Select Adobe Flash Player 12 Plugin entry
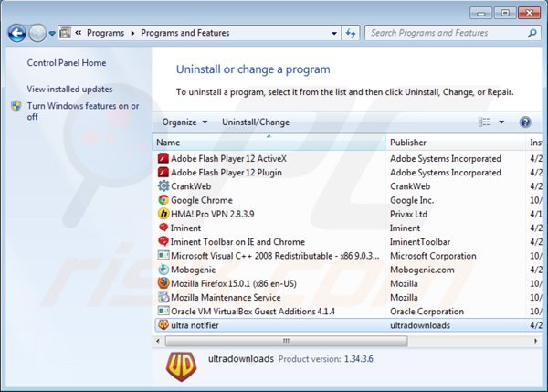The width and height of the screenshot is (548, 392). (x=227, y=173)
